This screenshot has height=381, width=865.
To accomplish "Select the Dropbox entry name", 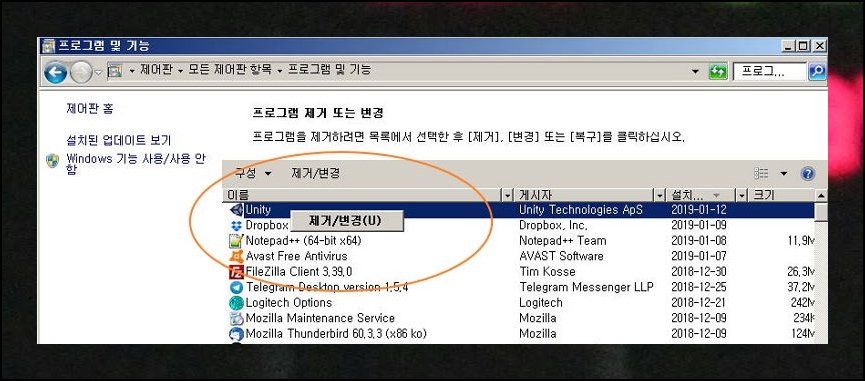I will point(267,225).
